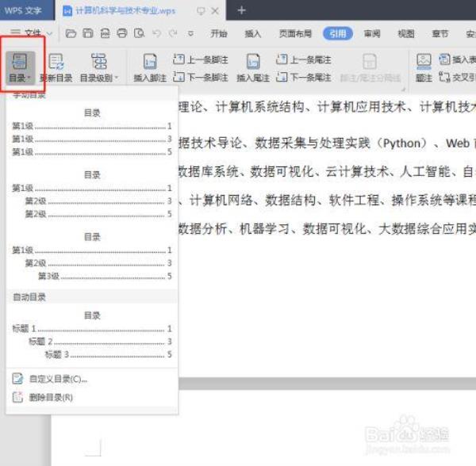Click the open folder icon in quick toolbar
Viewport: 476px width, 466px height.
coord(71,34)
